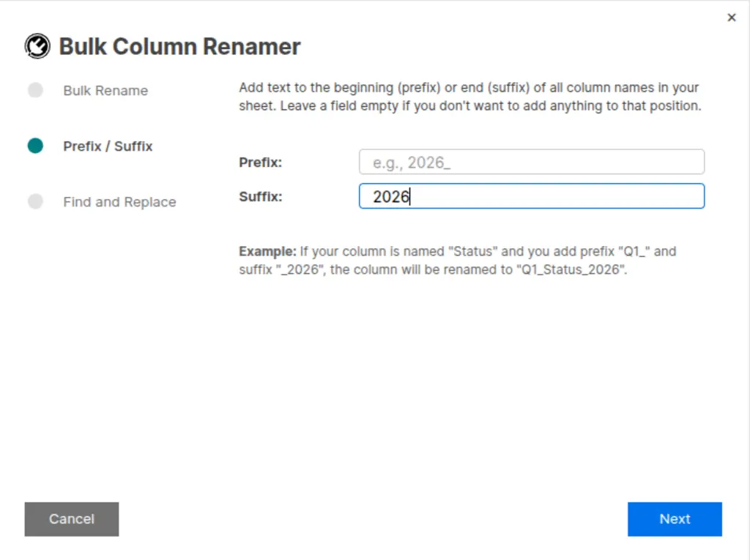The width and height of the screenshot is (750, 560).
Task: Open the Find and Replace step
Action: pyautogui.click(x=119, y=202)
